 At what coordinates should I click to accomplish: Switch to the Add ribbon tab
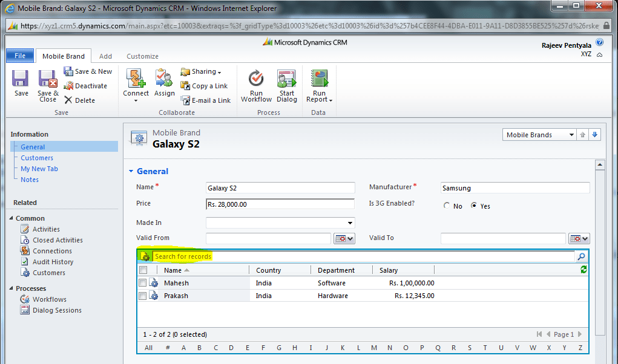105,56
